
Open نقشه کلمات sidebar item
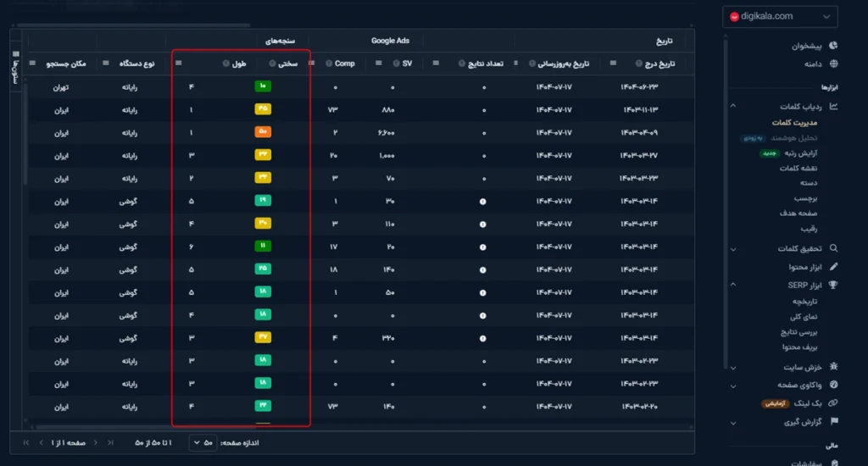tap(798, 169)
